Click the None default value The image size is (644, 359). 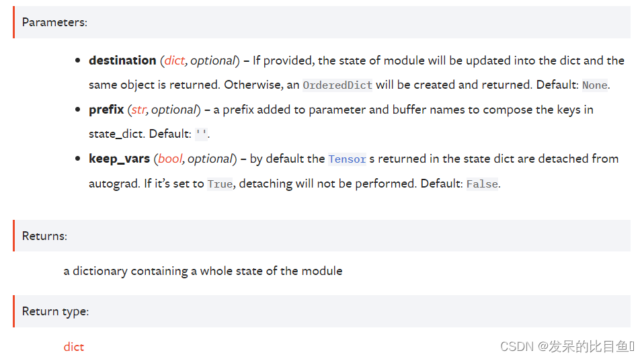pyautogui.click(x=595, y=85)
